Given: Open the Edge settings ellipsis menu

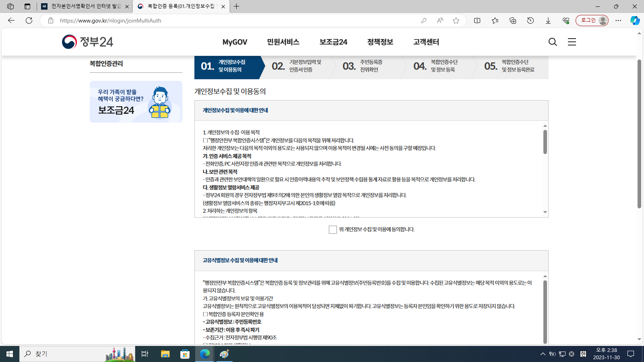Looking at the screenshot, I should tap(619, 21).
